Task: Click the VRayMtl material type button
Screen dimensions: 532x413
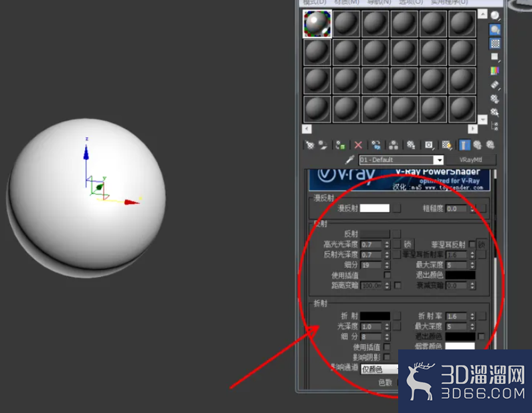Action: pos(470,160)
